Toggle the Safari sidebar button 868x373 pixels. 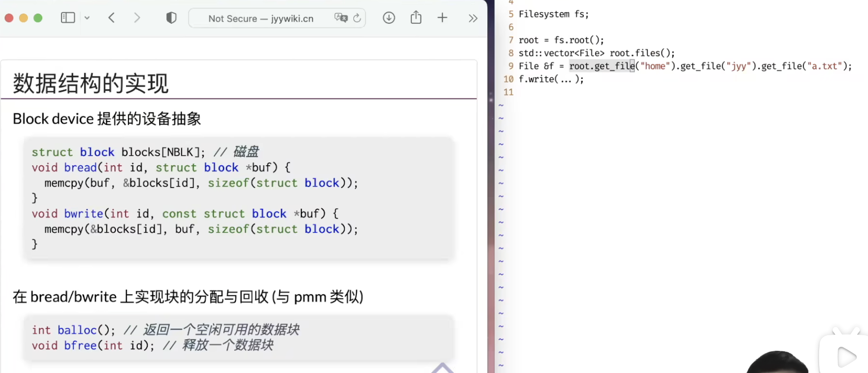click(68, 18)
